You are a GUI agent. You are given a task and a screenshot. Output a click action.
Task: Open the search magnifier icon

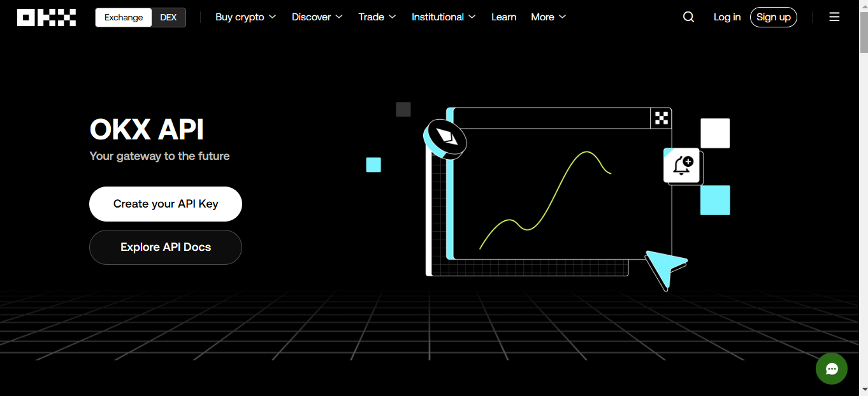tap(688, 17)
